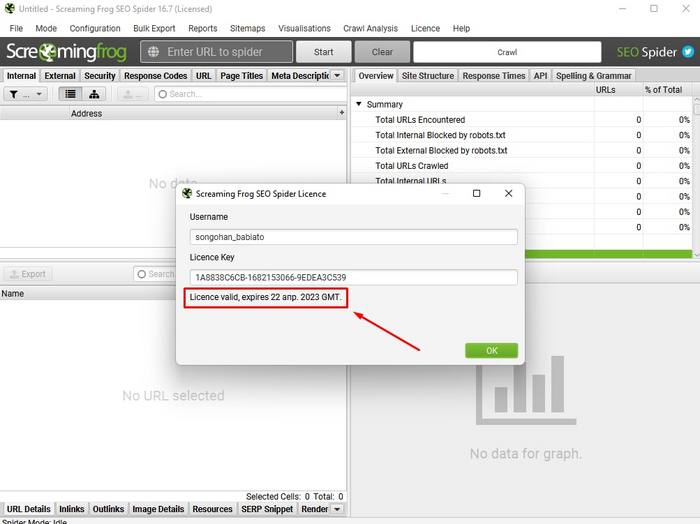Select the Overview tab
Viewport: 700px width, 524px height.
tap(376, 76)
